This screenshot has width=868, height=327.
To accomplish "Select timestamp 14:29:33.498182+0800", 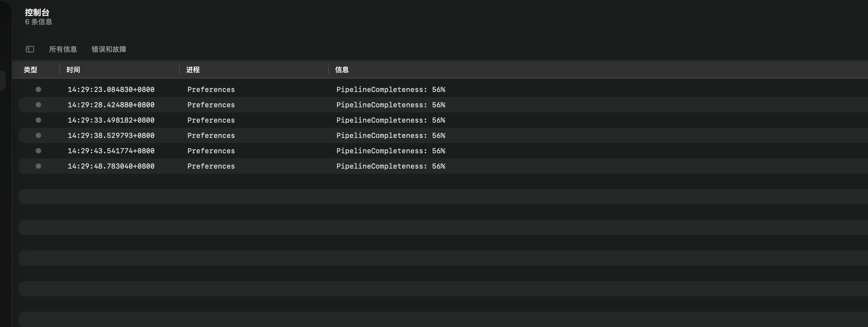I will click(x=111, y=120).
